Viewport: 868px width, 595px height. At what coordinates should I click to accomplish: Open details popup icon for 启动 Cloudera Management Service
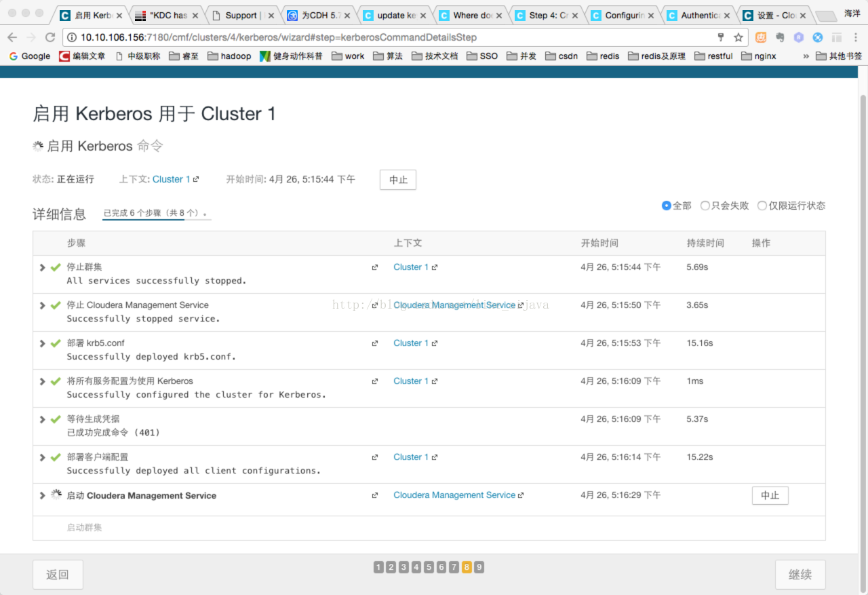375,495
